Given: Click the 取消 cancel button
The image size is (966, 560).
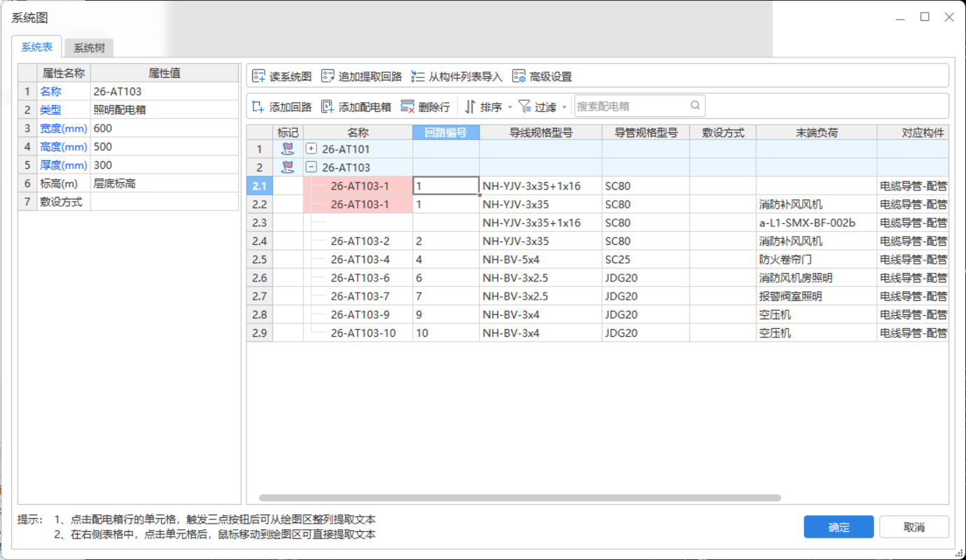Looking at the screenshot, I should coord(914,527).
